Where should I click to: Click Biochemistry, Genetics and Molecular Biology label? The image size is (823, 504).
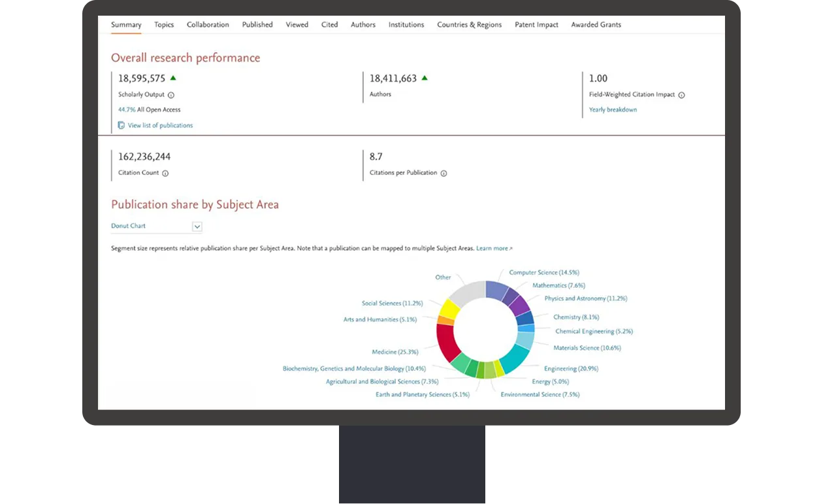pyautogui.click(x=354, y=368)
